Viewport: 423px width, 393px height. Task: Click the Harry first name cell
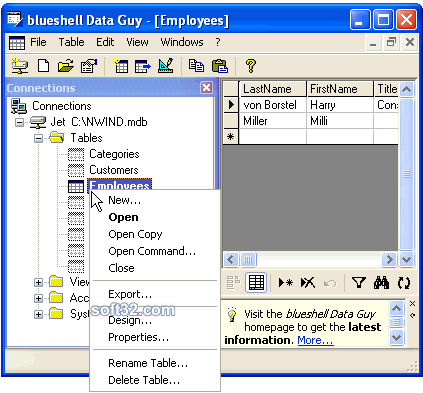tap(340, 105)
